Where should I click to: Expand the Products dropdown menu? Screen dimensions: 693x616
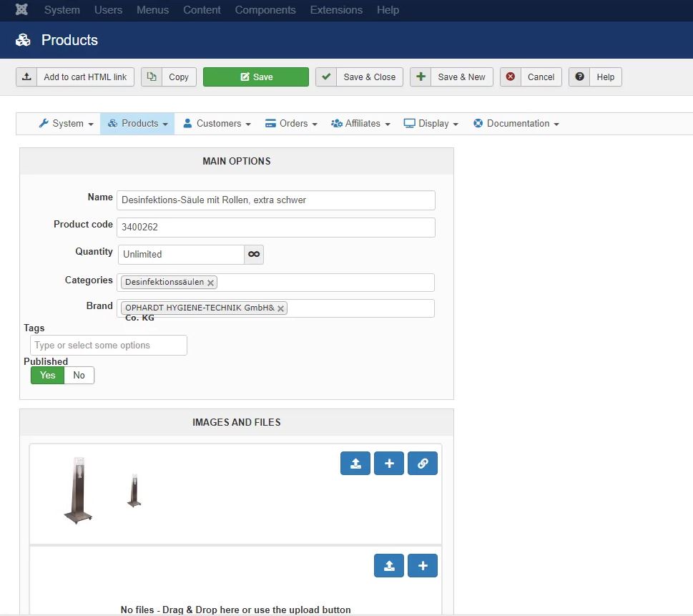click(x=138, y=123)
